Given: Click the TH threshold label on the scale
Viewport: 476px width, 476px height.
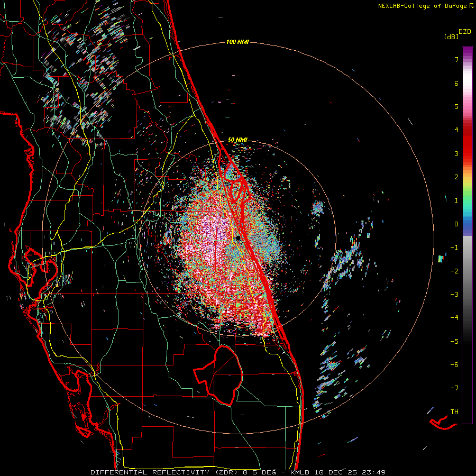Looking at the screenshot, I should [454, 412].
